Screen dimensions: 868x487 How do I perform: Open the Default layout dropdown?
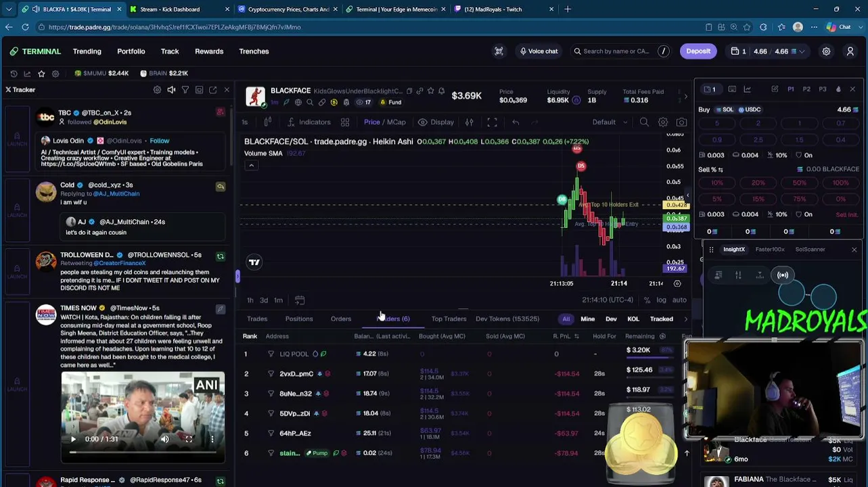pyautogui.click(x=608, y=122)
